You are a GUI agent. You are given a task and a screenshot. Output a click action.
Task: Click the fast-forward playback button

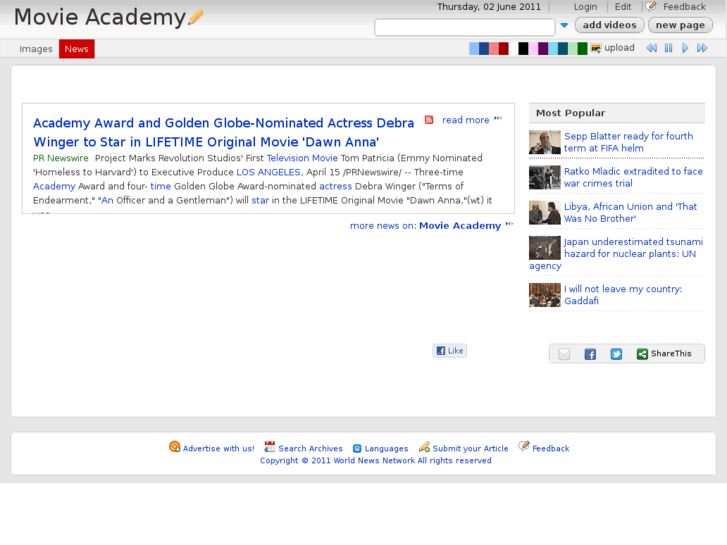tap(702, 48)
